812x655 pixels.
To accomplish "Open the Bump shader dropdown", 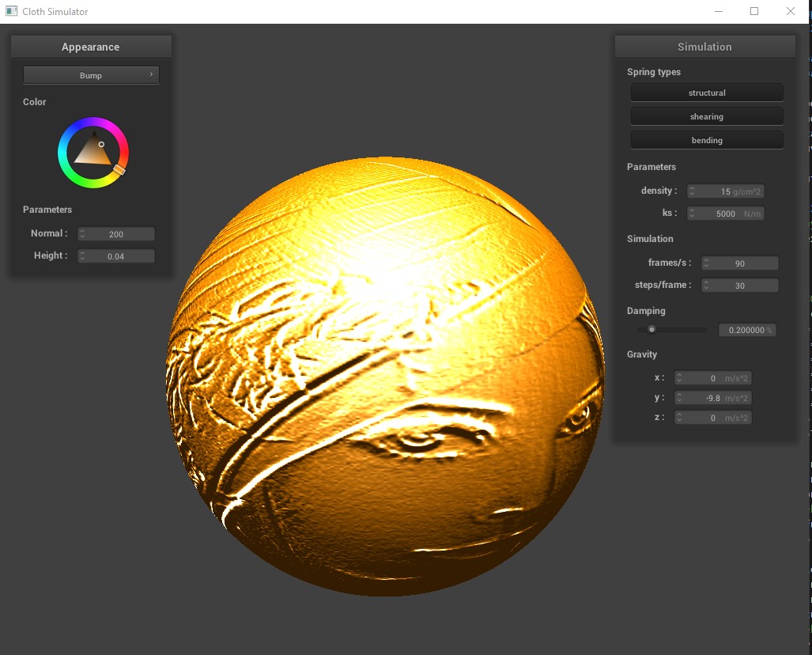I will [91, 75].
